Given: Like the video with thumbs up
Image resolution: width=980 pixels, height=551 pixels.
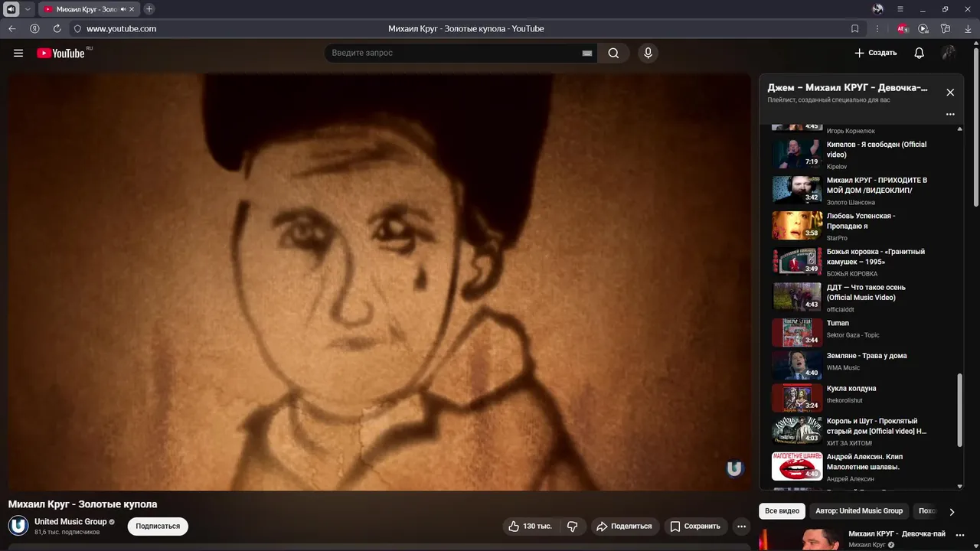Looking at the screenshot, I should [x=530, y=526].
